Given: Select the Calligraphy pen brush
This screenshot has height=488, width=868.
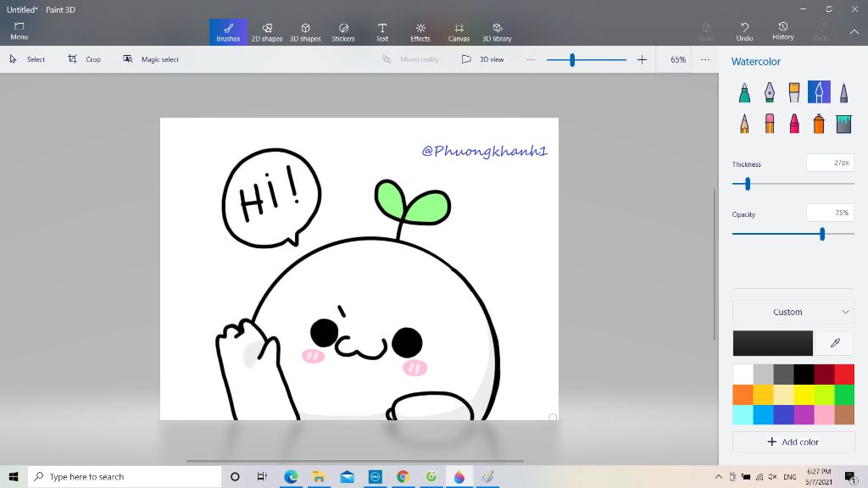Looking at the screenshot, I should (770, 92).
